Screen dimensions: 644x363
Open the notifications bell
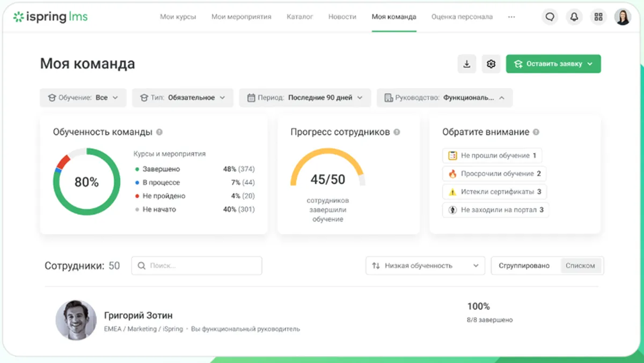click(x=574, y=17)
